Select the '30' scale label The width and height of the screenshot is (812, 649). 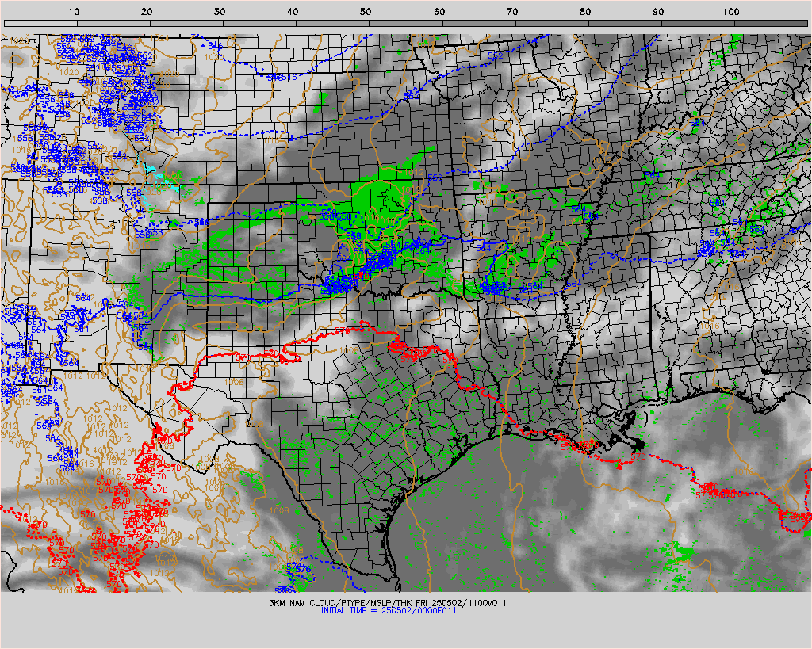[220, 11]
